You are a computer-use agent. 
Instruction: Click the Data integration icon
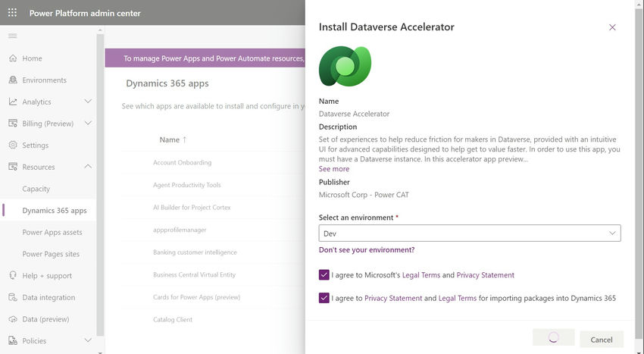(x=13, y=297)
